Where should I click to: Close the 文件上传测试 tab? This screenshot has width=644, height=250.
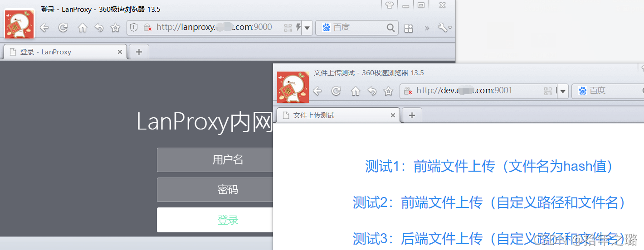[393, 115]
